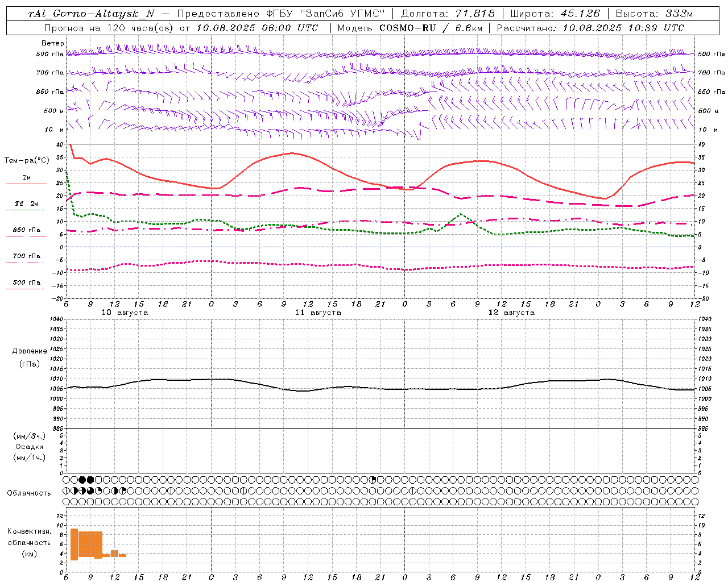Click the 12 августа date label

click(x=511, y=313)
